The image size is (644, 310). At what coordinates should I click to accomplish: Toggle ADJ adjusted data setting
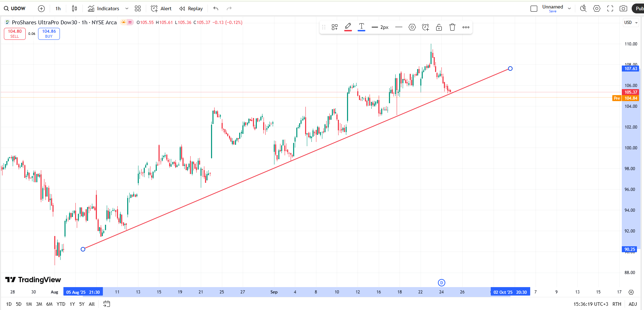point(633,304)
